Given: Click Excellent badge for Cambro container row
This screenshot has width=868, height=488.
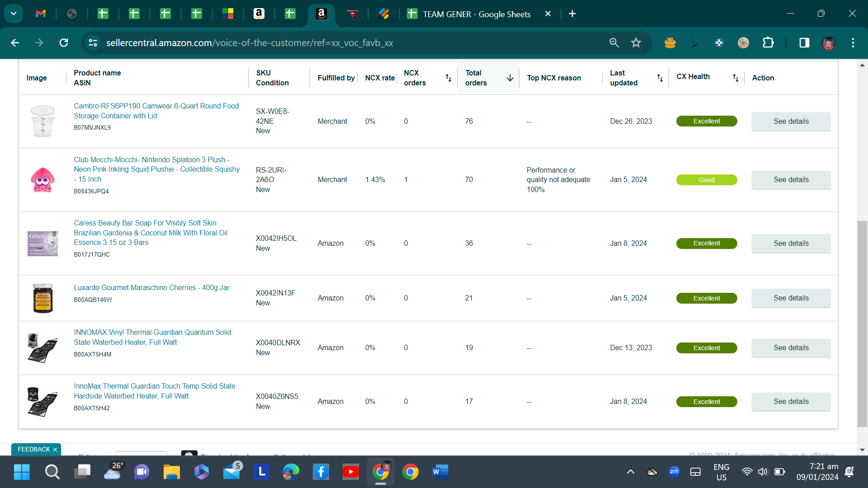Looking at the screenshot, I should (707, 121).
